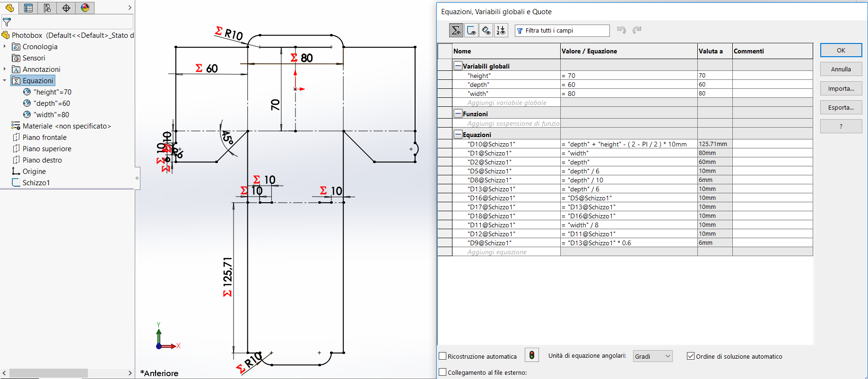The image size is (868, 379).
Task: Expand the Annotazioni tree node
Action: [5, 69]
